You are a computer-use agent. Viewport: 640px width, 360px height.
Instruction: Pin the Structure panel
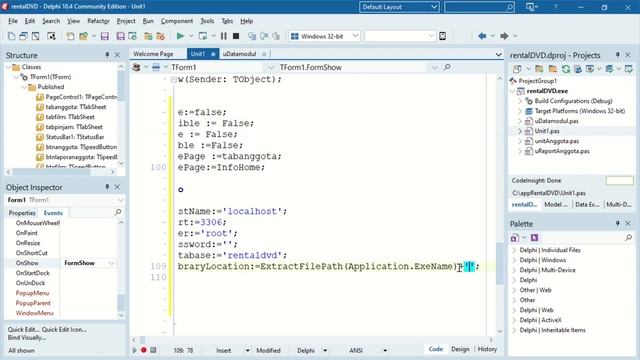(107, 55)
